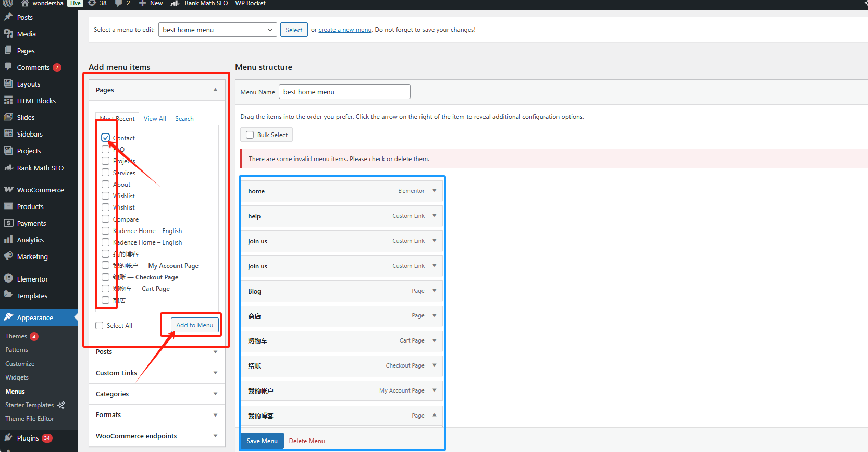The width and height of the screenshot is (868, 452).
Task: Switch to the View All tab
Action: point(155,119)
